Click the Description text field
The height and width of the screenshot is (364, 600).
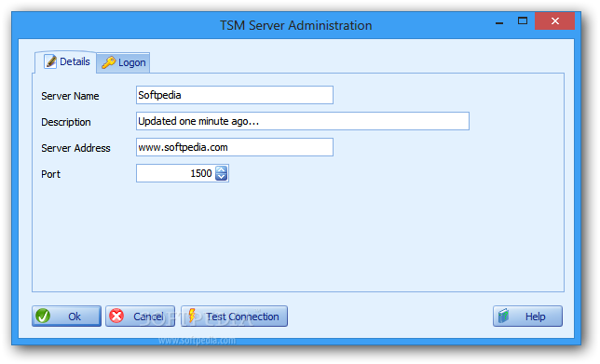303,121
